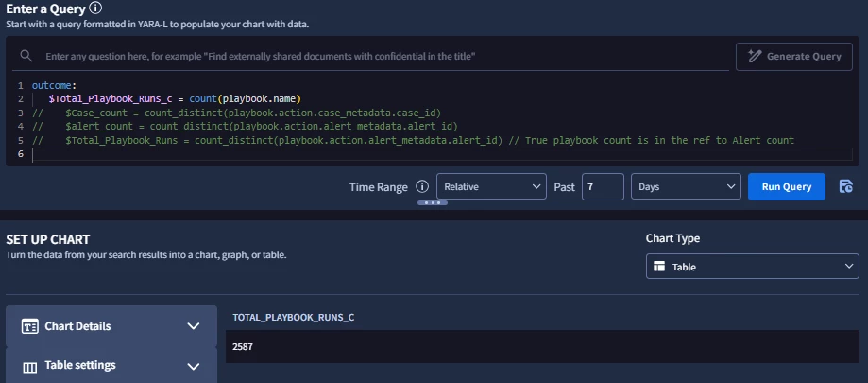
Task: Click the commented $Case_count line
Action: [236, 113]
